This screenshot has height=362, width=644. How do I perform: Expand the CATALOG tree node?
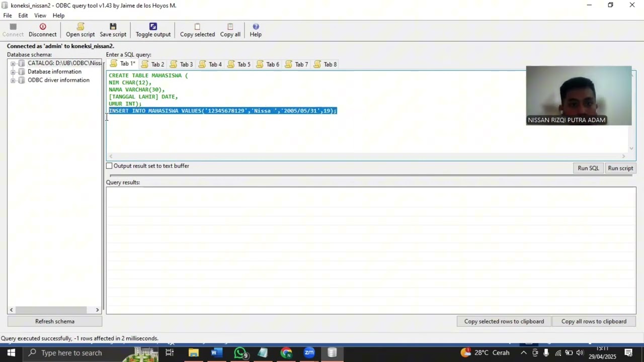click(13, 63)
